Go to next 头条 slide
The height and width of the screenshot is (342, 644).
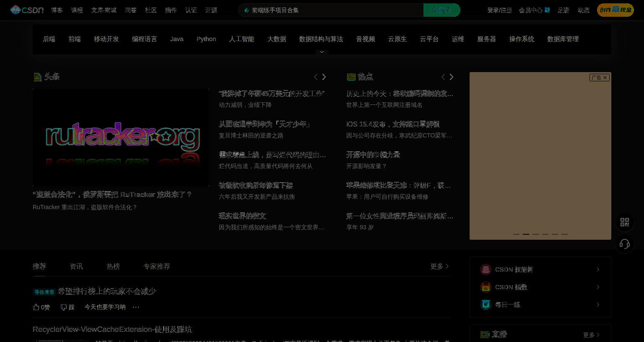[x=324, y=77]
